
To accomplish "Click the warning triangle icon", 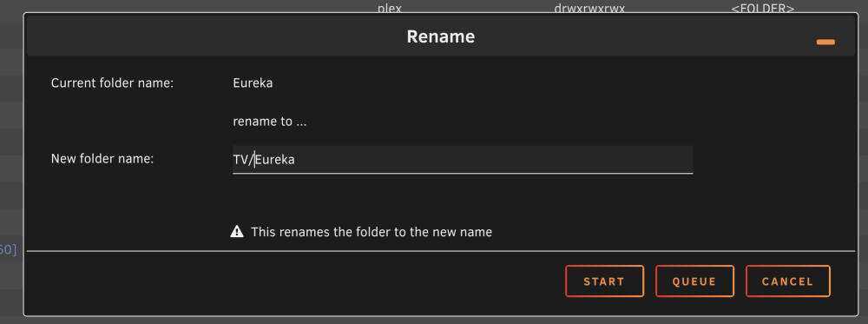I will point(237,232).
